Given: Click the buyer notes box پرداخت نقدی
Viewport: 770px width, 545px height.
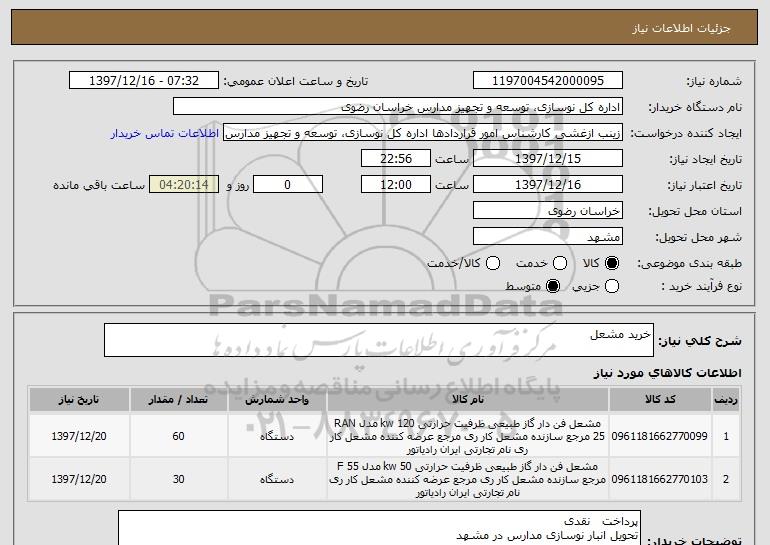Looking at the screenshot, I should coord(379,528).
